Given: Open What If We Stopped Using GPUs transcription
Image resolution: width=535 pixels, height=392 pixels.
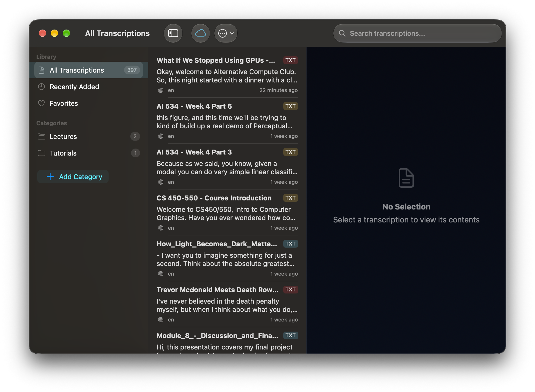Looking at the screenshot, I should pyautogui.click(x=227, y=75).
